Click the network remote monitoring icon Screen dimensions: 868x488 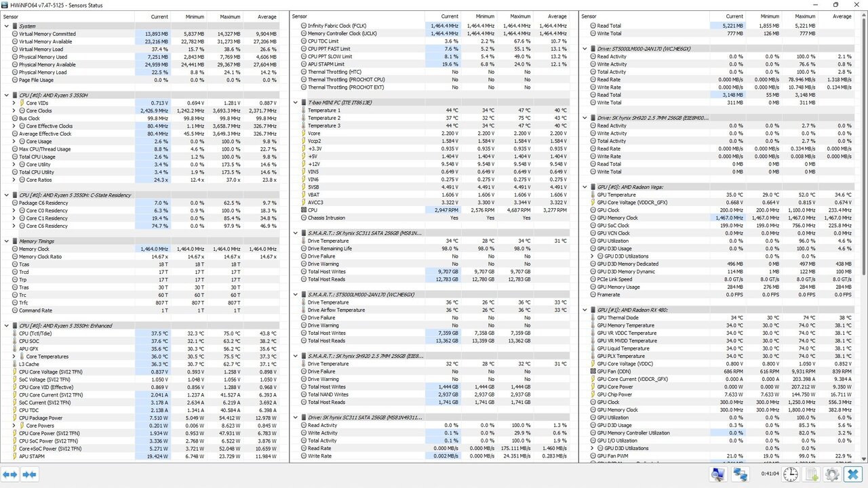pyautogui.click(x=740, y=474)
